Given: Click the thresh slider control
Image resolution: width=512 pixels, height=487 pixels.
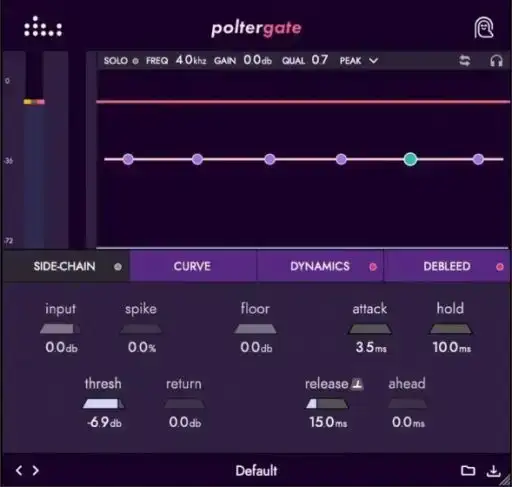Looking at the screenshot, I should [103, 404].
